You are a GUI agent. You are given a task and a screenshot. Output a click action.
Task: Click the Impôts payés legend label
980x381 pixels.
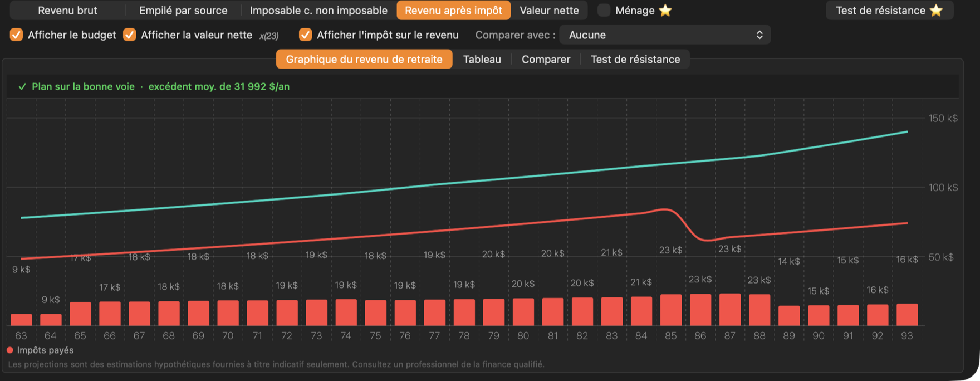(x=45, y=350)
